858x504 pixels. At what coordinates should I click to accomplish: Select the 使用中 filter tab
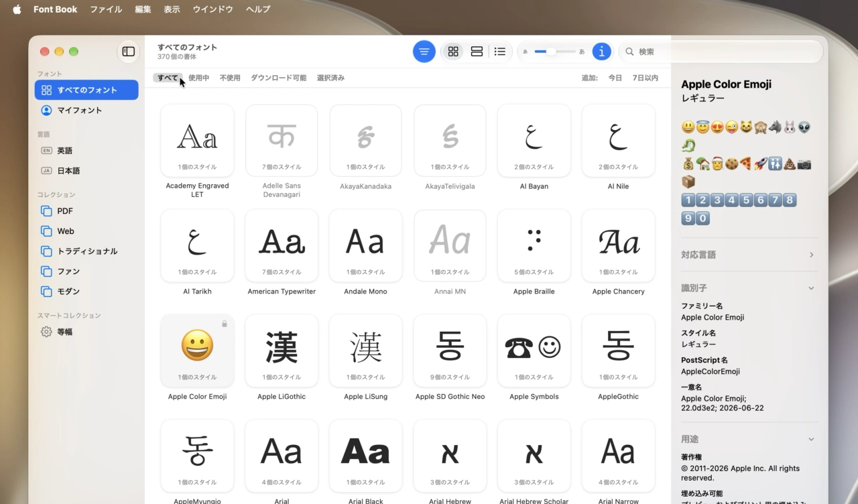pos(198,78)
